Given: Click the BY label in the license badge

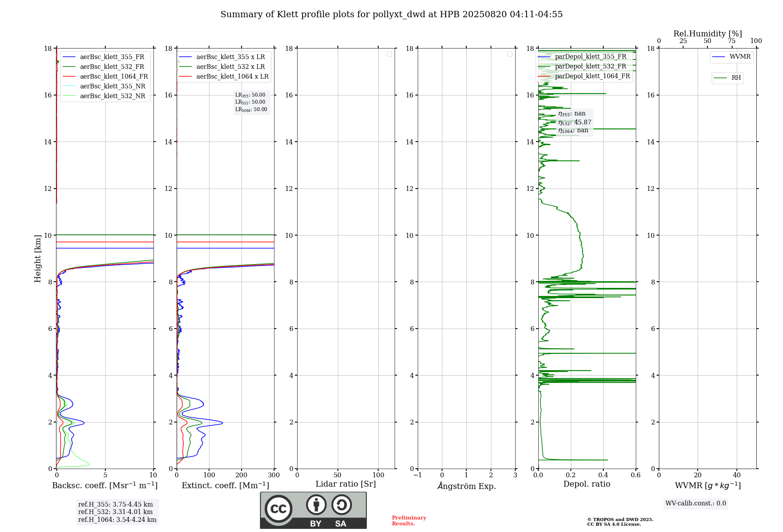Looking at the screenshot, I should 316,524.
